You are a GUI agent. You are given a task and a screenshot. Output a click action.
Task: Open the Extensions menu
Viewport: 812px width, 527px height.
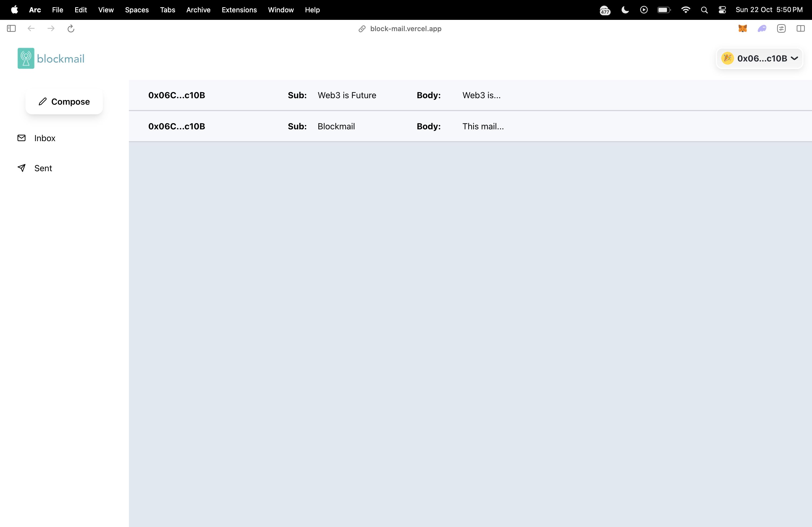(x=239, y=10)
